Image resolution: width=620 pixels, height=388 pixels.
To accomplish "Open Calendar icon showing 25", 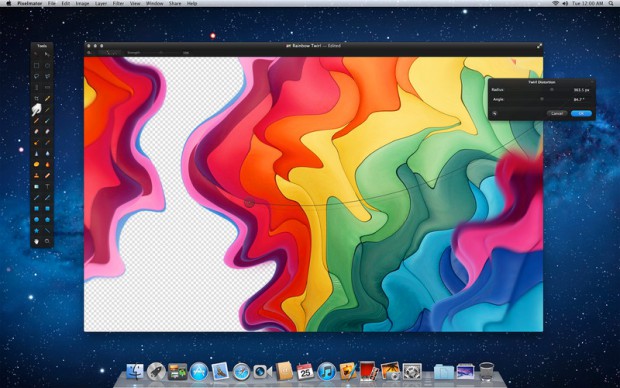I will coord(305,372).
